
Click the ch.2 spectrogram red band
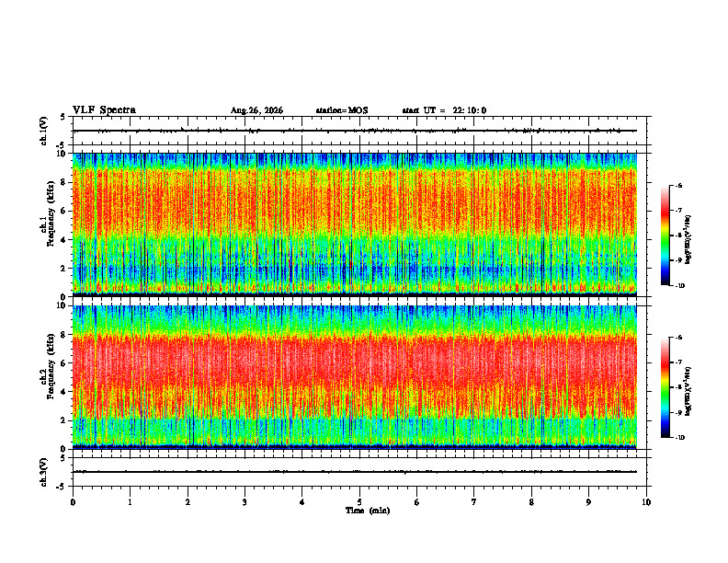(355, 376)
